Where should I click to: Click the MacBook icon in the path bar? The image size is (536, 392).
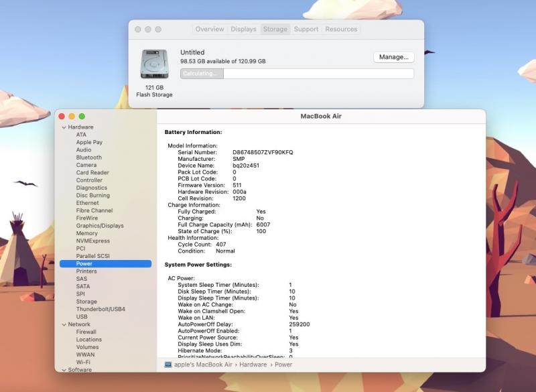168,365
